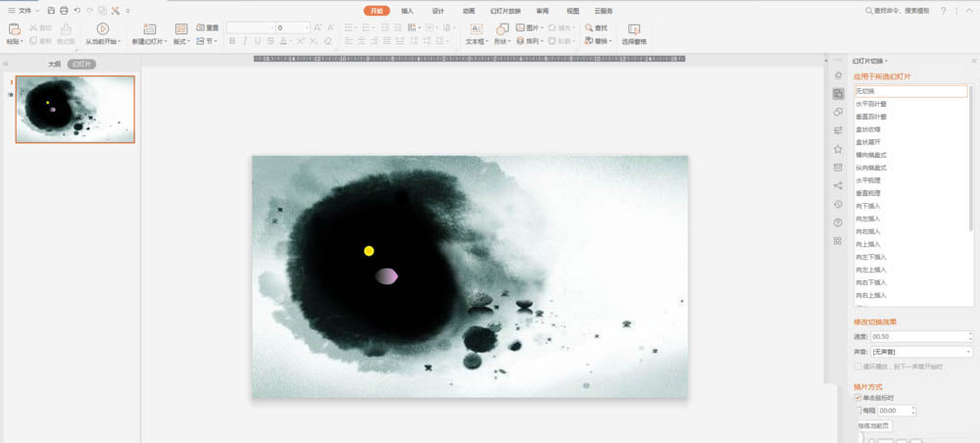This screenshot has height=443, width=980.
Task: Click the star icon in right sidebar
Action: (x=838, y=149)
